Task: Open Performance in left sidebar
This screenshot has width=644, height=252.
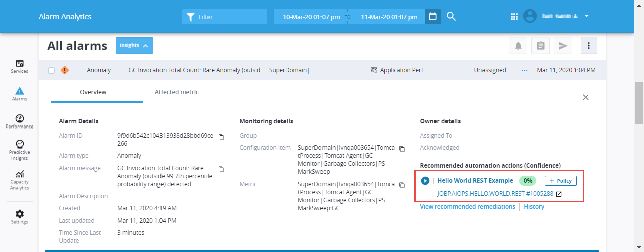Action: click(x=20, y=122)
